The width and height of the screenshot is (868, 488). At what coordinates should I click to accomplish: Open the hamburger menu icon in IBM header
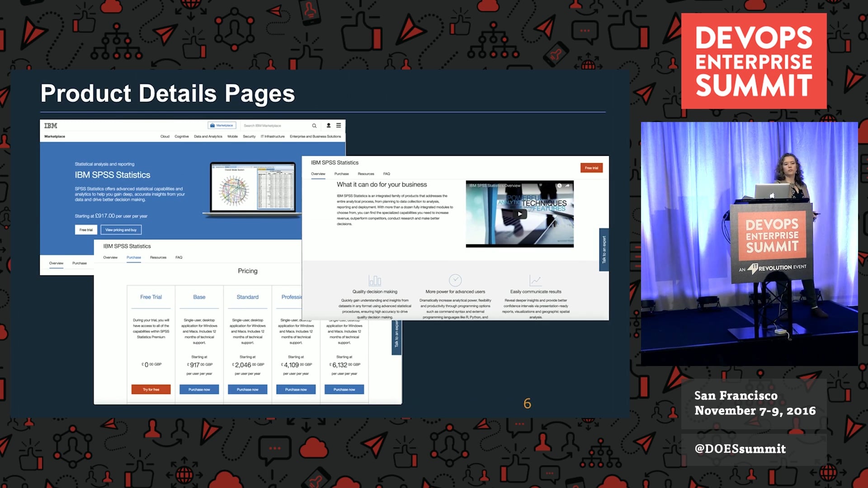[338, 126]
